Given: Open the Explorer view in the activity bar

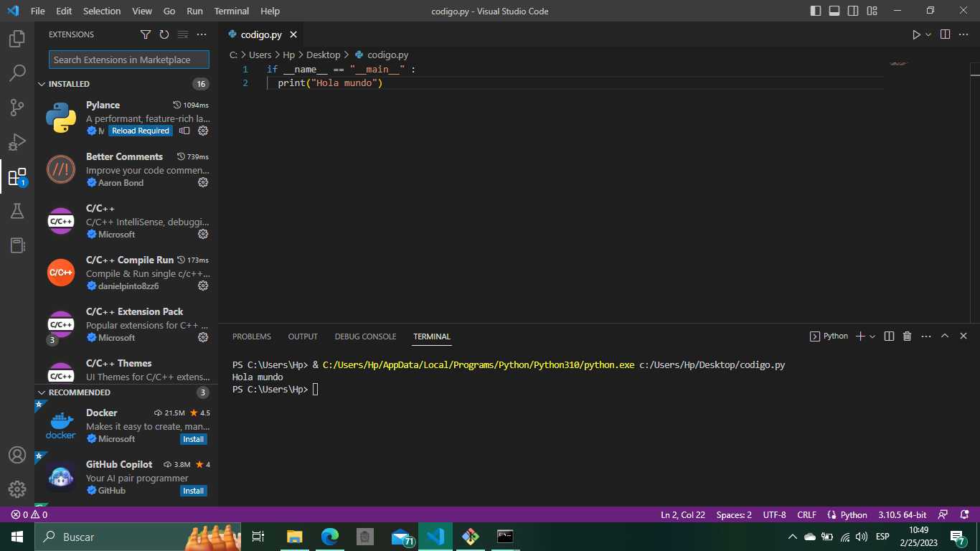Looking at the screenshot, I should [x=17, y=39].
